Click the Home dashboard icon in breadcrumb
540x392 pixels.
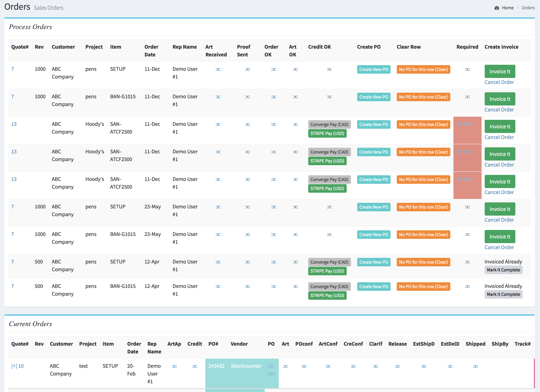[x=497, y=8]
